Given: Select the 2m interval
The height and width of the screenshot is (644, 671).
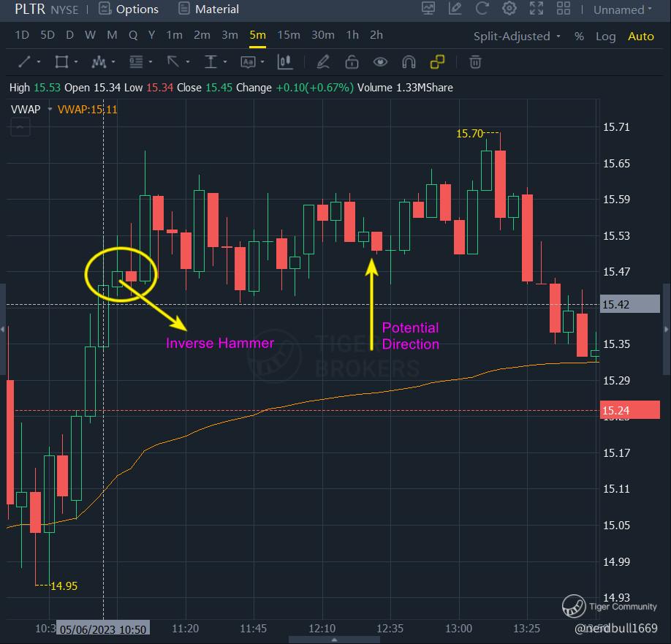Looking at the screenshot, I should click(202, 35).
